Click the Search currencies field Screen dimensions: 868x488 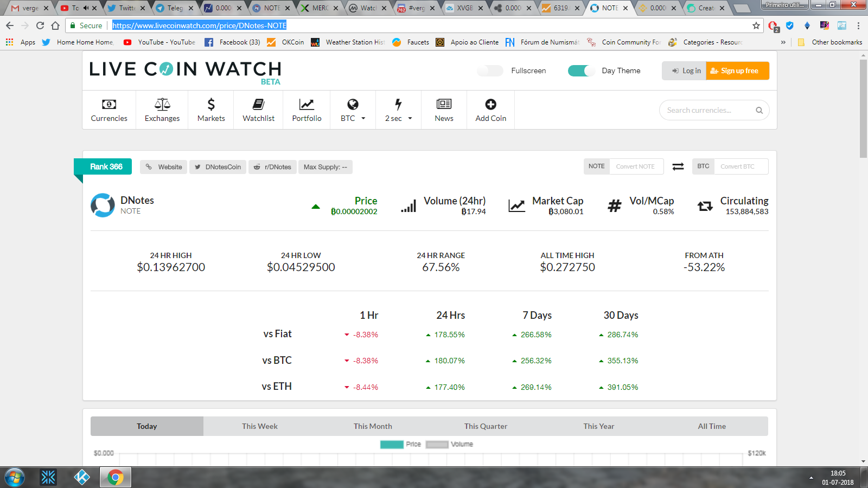[x=714, y=110]
